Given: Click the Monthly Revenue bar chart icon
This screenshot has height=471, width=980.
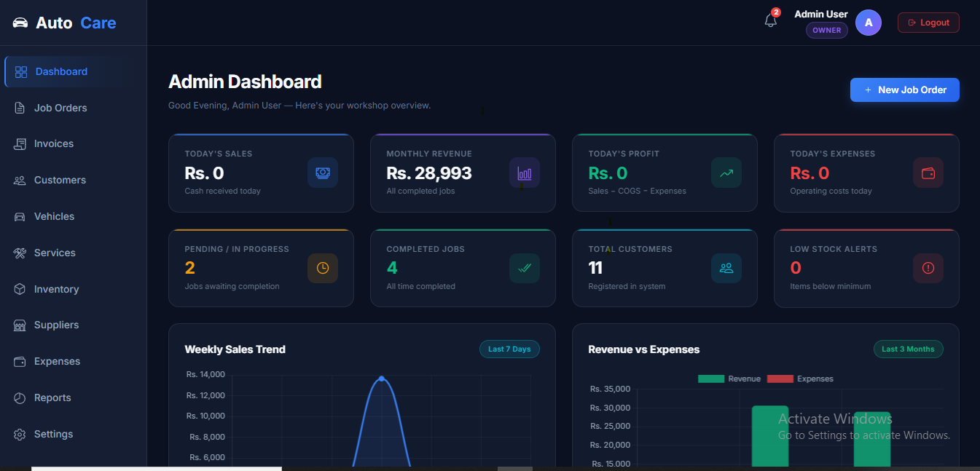Looking at the screenshot, I should point(525,173).
